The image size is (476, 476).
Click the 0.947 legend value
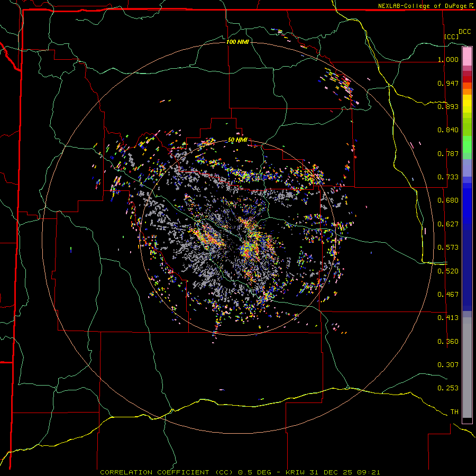tap(448, 83)
